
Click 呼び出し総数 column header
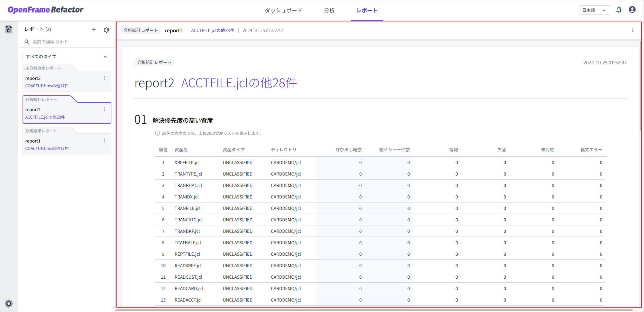pos(349,150)
